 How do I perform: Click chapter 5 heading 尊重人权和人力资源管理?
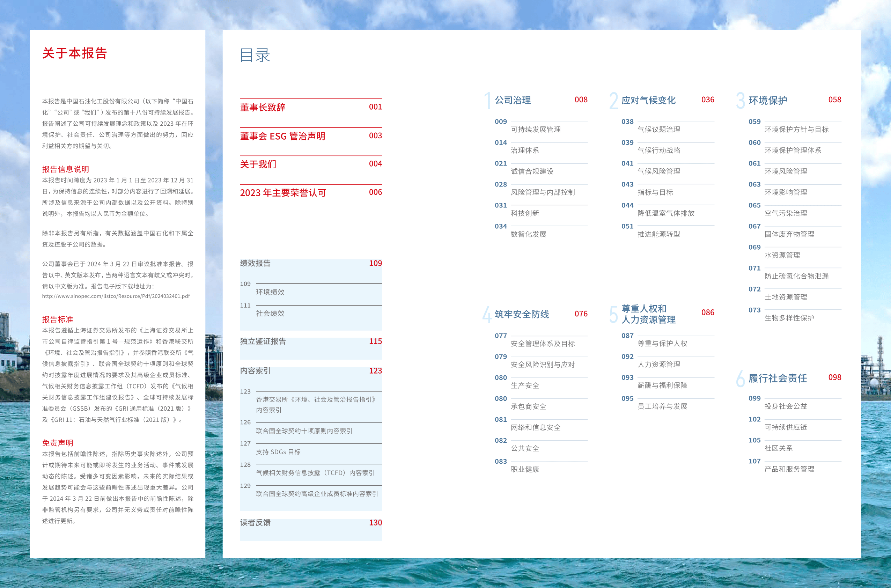(648, 314)
